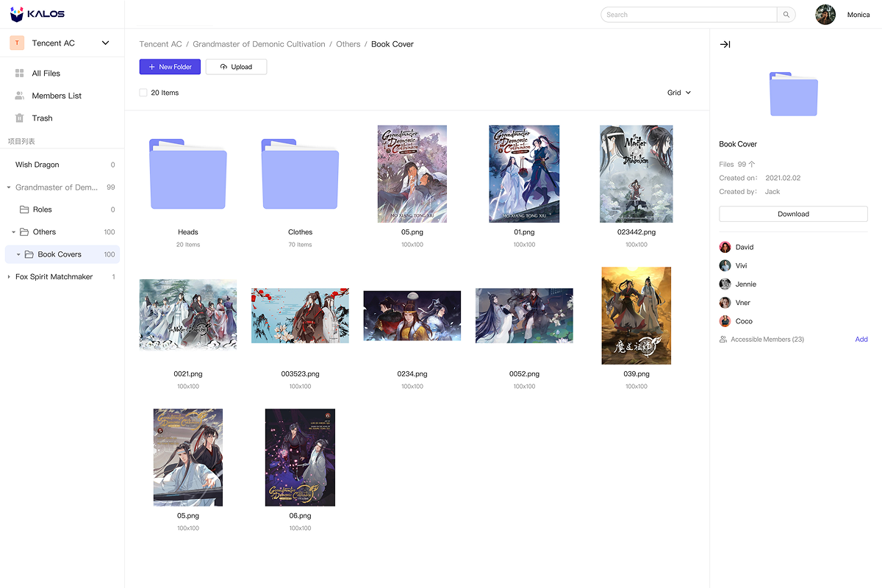Expand the Fox Spirit Matchmaker project
The height and width of the screenshot is (588, 882).
(7, 276)
